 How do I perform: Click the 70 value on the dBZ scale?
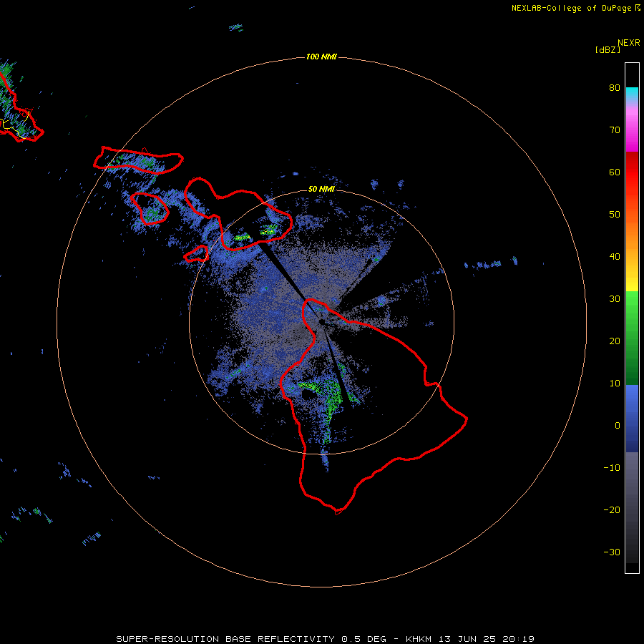tap(615, 130)
